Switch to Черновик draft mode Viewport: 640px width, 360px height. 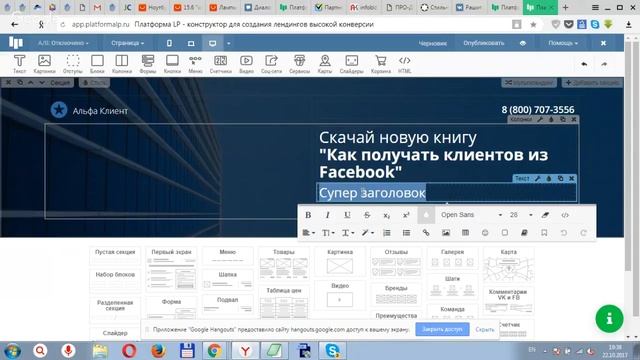coord(432,43)
